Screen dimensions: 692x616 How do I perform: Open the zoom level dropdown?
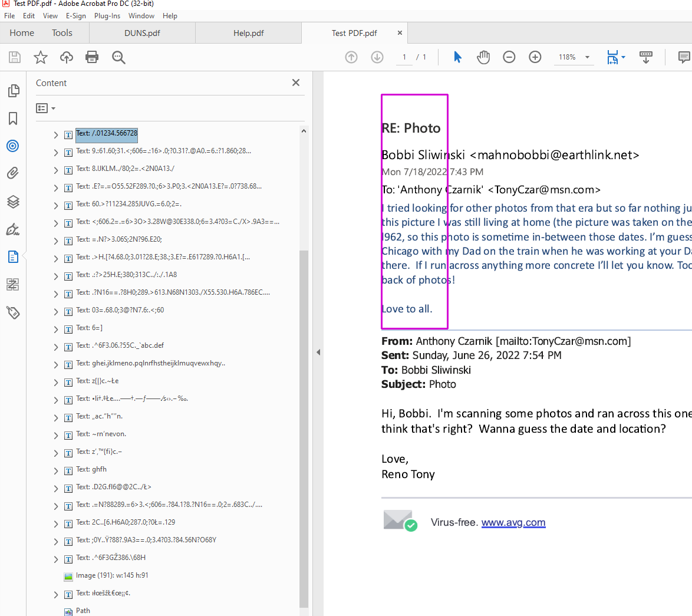[x=585, y=57]
